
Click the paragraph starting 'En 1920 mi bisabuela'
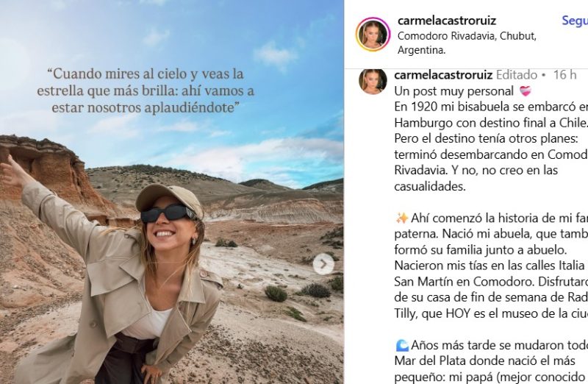pos(491,146)
